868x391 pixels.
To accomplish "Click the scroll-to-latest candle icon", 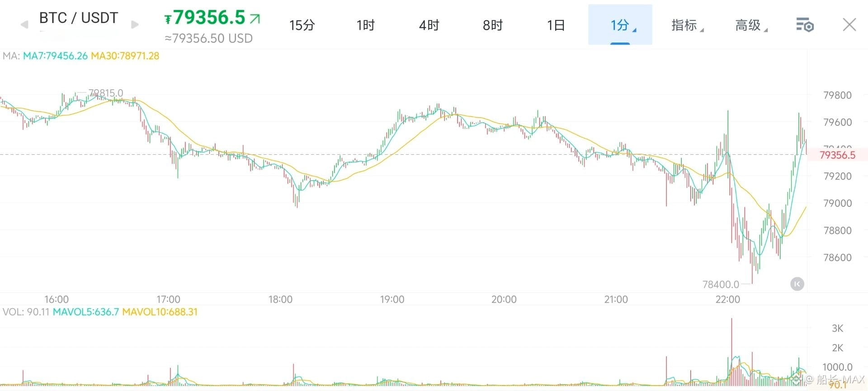I will point(797,284).
